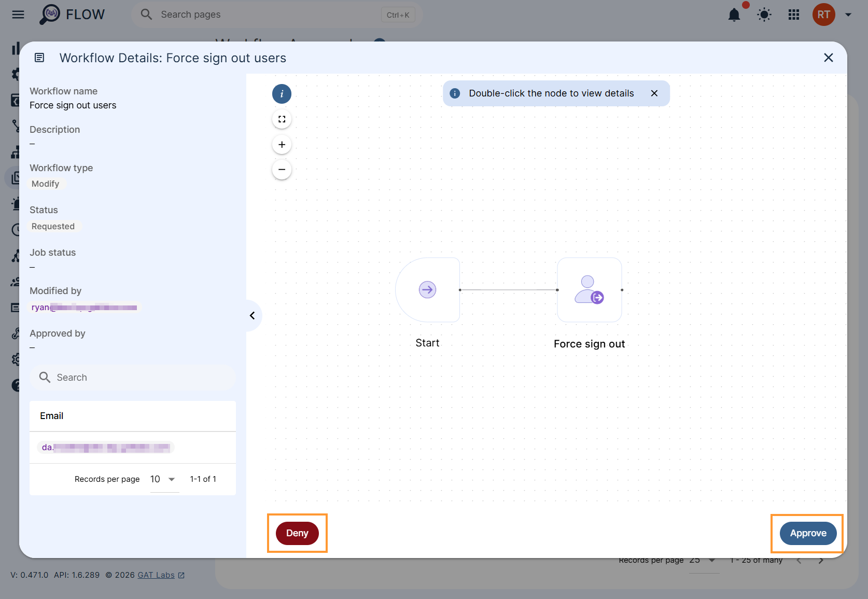Screen dimensions: 868x599
Task: Zoom out on the workflow canvas
Action: [282, 170]
